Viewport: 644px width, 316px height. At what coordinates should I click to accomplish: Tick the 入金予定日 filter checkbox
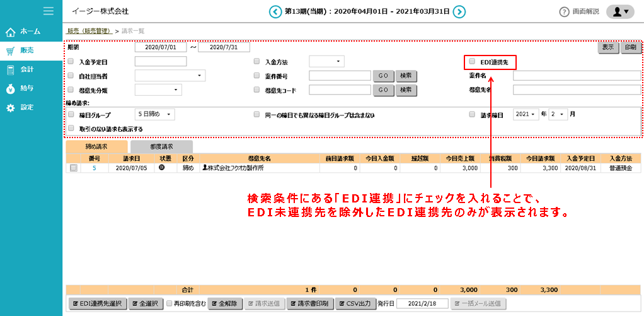coord(71,62)
